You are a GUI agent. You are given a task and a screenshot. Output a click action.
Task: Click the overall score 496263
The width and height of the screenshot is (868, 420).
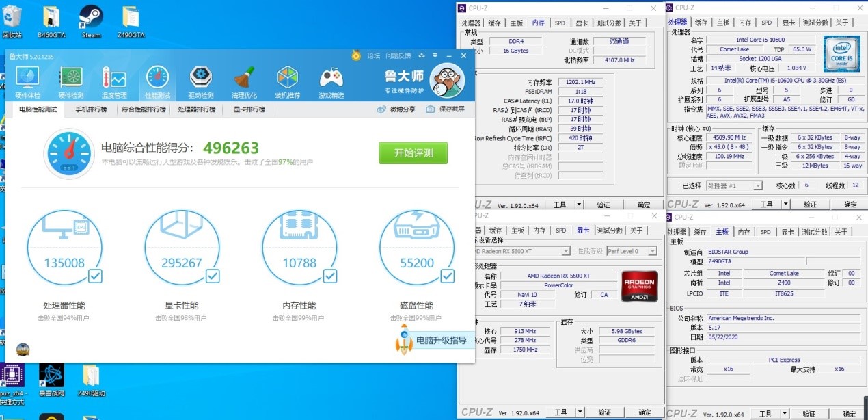click(231, 148)
